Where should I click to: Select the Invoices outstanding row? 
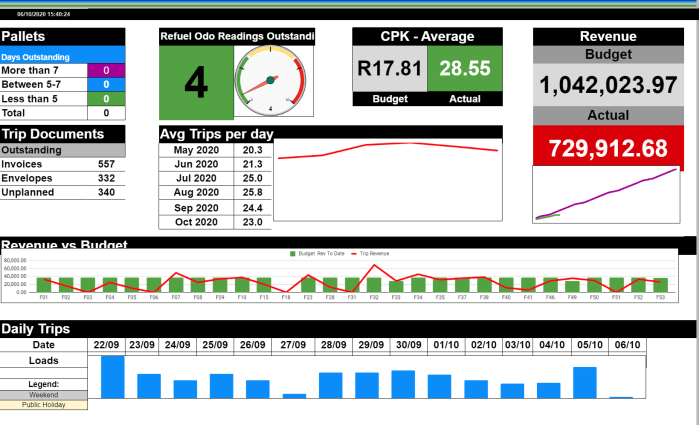point(62,164)
